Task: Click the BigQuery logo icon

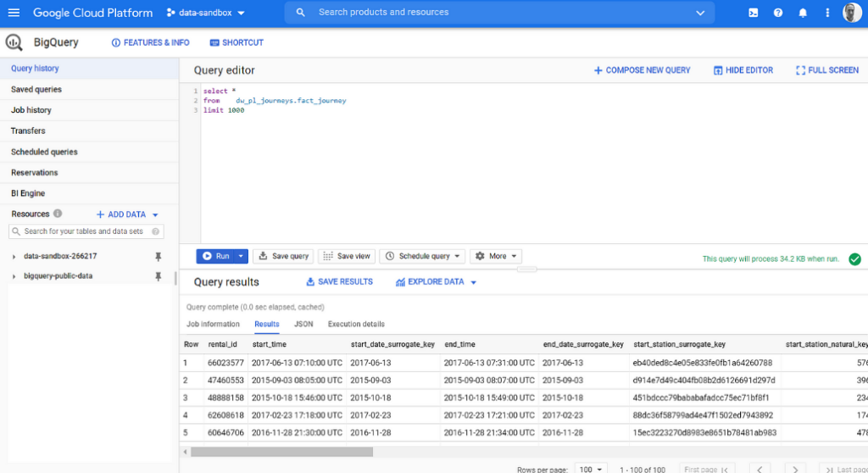Action: point(14,42)
